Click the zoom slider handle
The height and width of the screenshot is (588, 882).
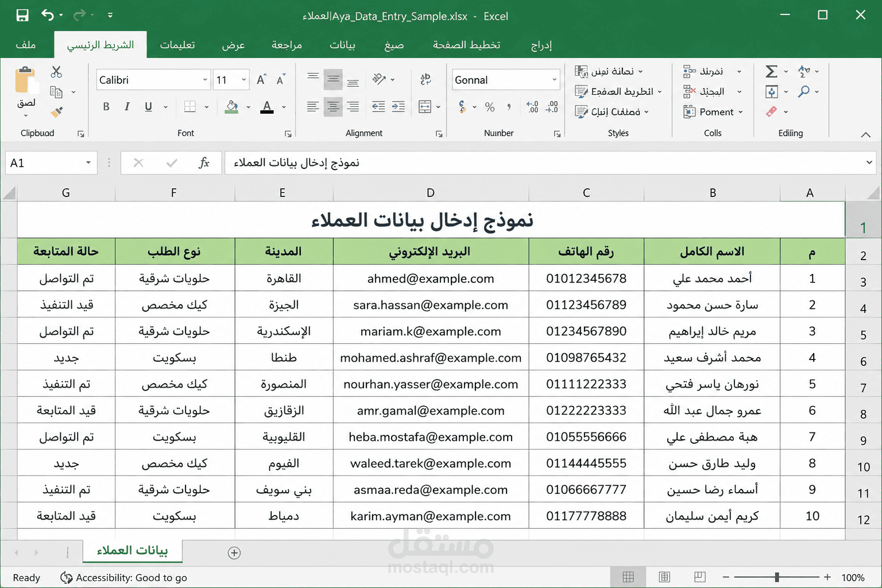point(777,577)
